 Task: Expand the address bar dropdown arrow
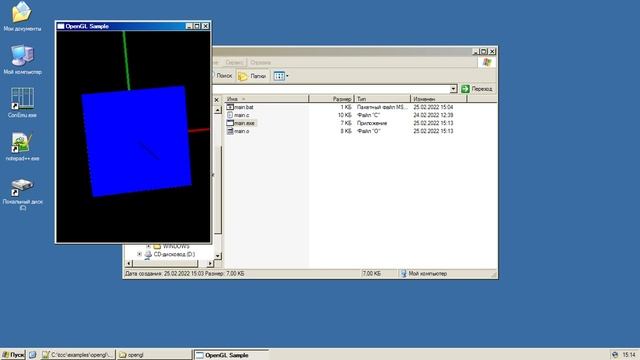(453, 89)
